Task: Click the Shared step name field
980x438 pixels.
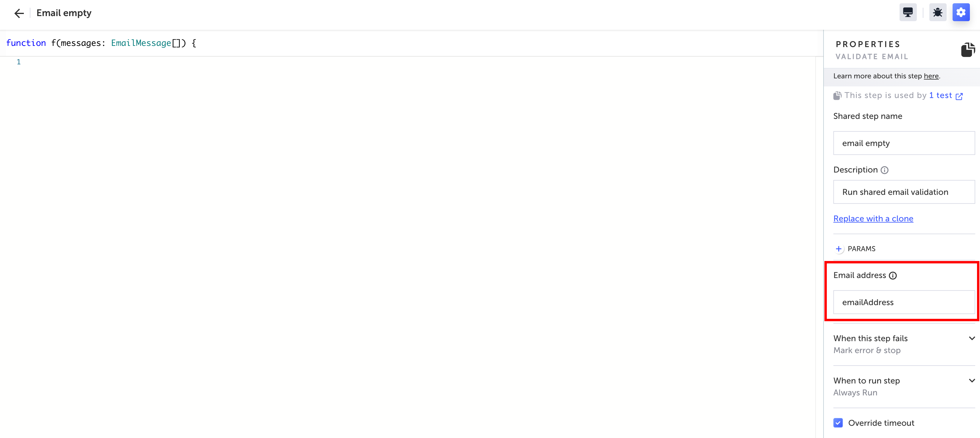Action: tap(903, 143)
